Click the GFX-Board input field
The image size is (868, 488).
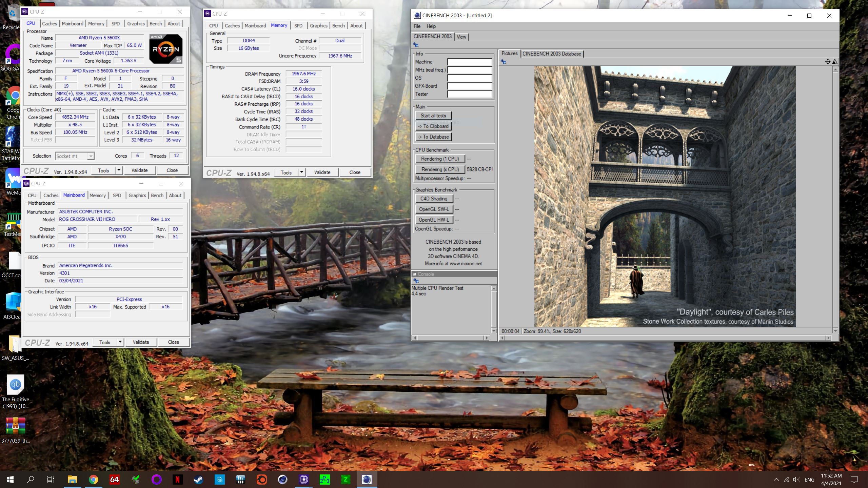pyautogui.click(x=470, y=86)
